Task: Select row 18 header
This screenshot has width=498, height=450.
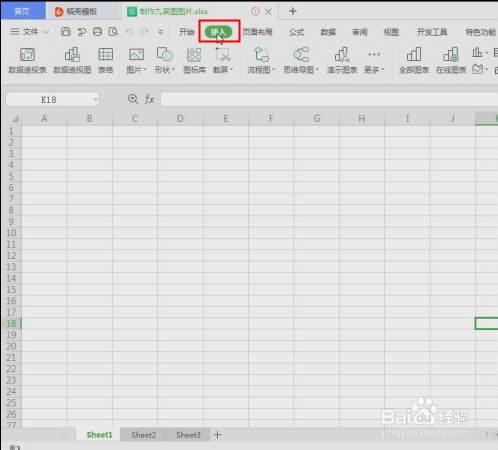Action: pos(11,324)
